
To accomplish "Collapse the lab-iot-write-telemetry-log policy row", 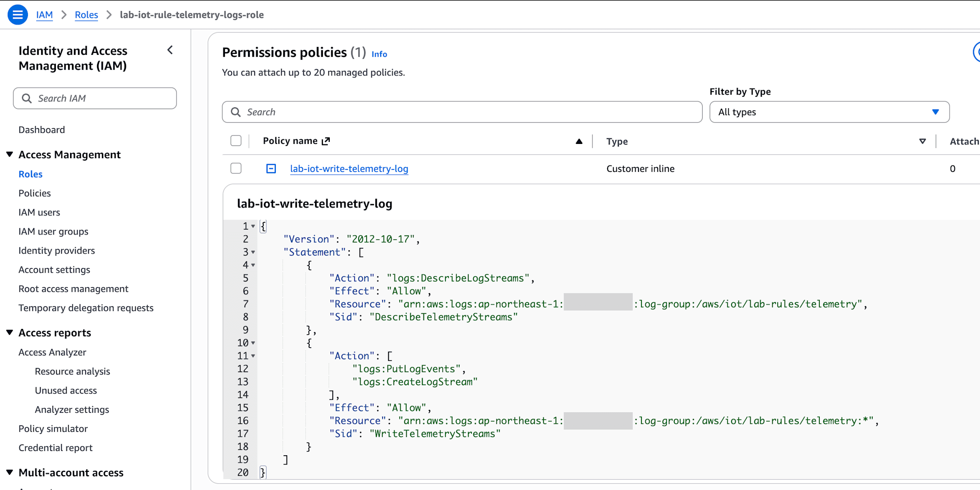I will coord(271,168).
